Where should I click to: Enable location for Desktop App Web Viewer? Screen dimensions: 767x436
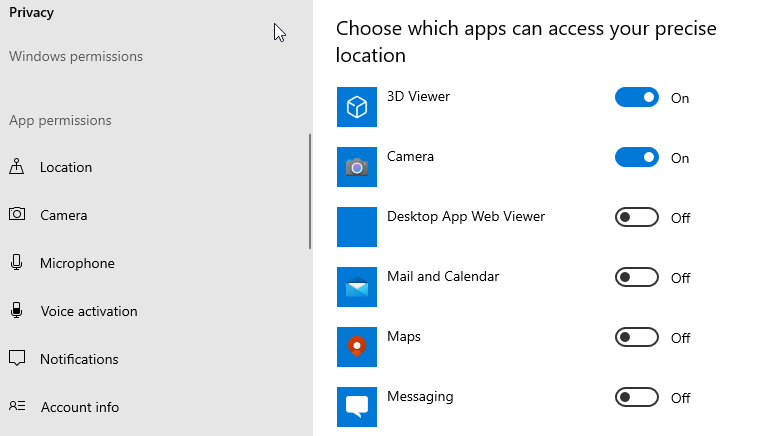[x=636, y=217]
